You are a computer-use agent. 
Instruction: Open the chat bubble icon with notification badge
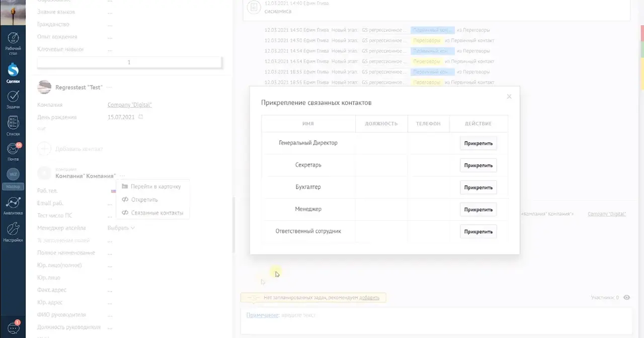(x=13, y=327)
